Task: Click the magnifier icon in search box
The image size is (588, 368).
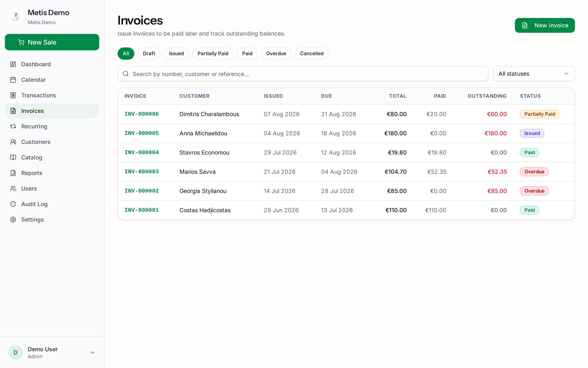Action: point(126,74)
